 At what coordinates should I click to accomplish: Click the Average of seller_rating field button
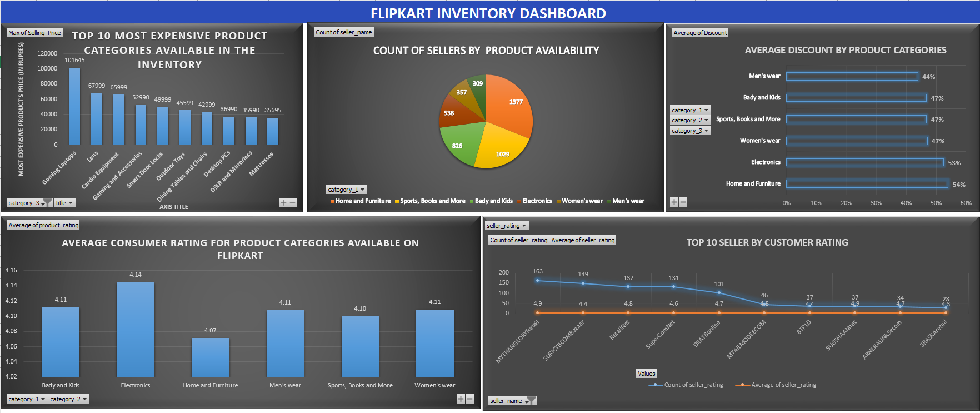pyautogui.click(x=583, y=240)
